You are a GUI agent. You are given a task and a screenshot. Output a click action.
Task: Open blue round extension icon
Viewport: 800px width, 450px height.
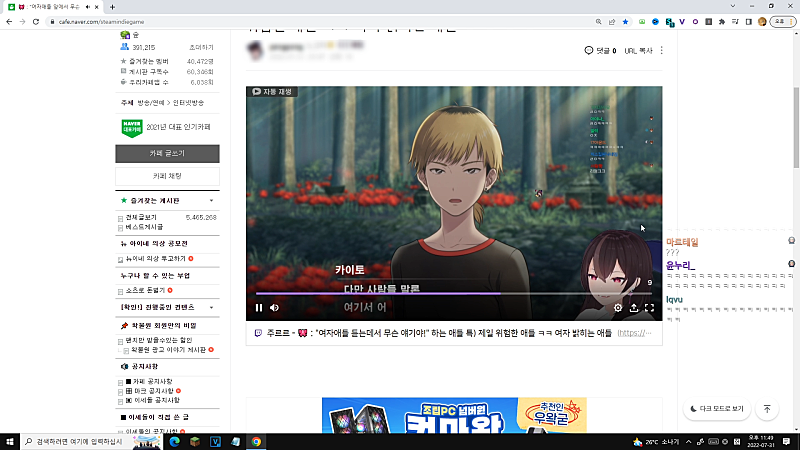(x=656, y=22)
